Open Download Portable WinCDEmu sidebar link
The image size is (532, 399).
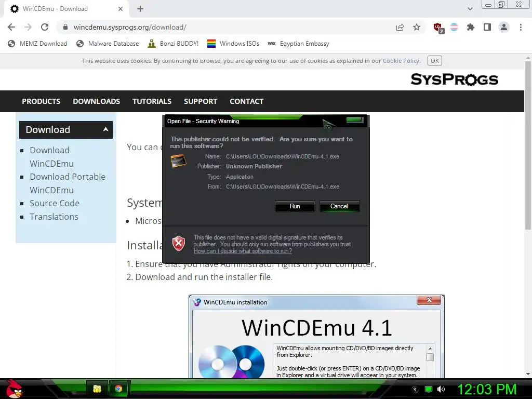68,183
